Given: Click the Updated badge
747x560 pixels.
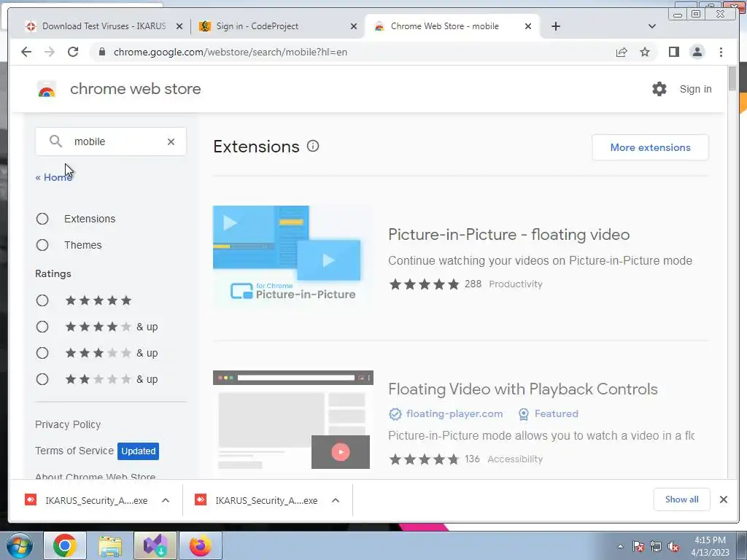Looking at the screenshot, I should 138,451.
